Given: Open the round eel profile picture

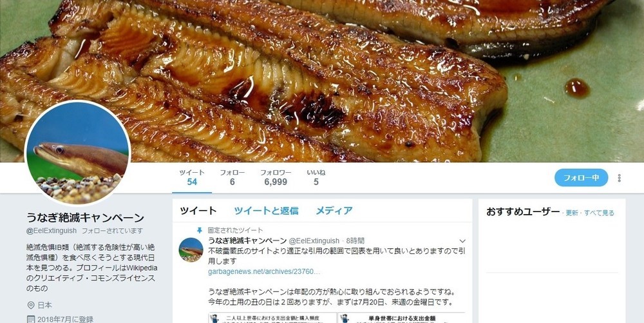Looking at the screenshot, I should (x=78, y=152).
